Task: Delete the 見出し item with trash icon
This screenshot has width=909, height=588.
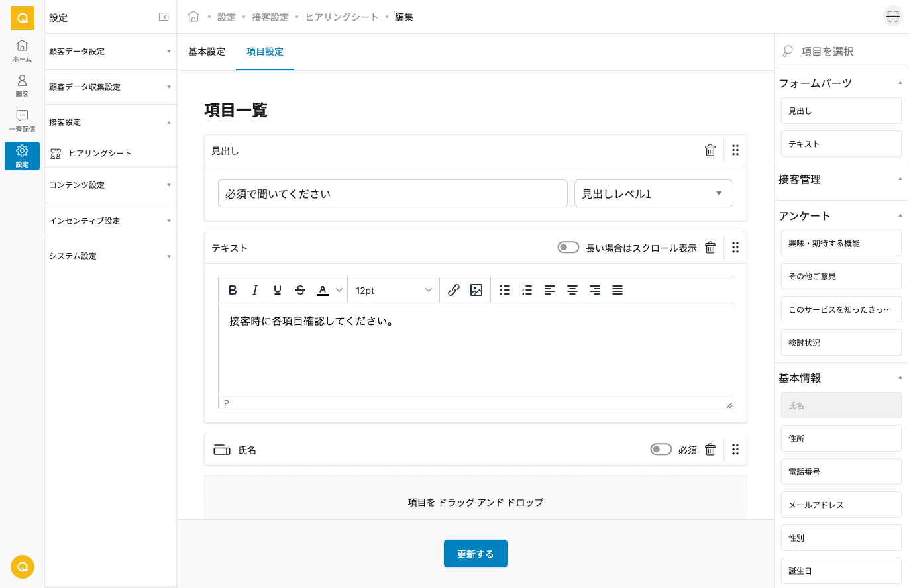Action: click(710, 150)
